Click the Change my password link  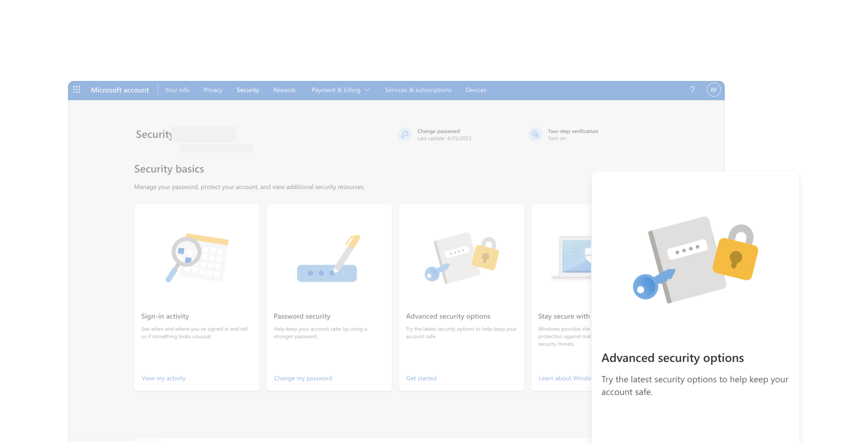click(303, 378)
